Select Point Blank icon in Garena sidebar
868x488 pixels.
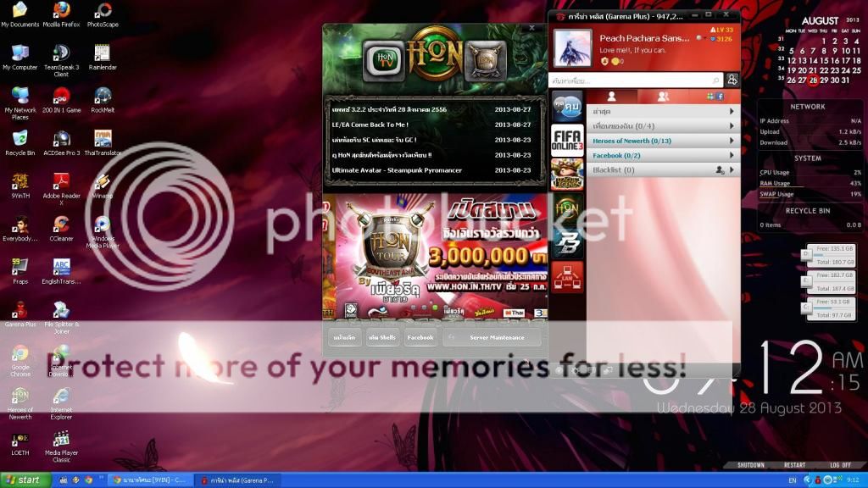[567, 242]
